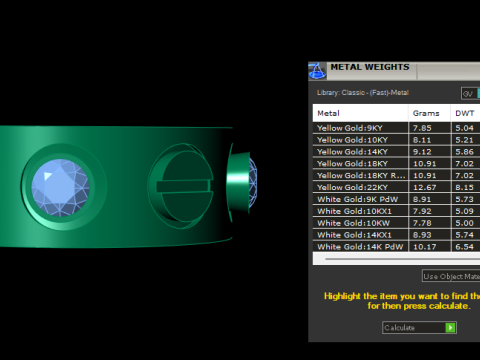Select the side-view bezel gemstone on the ring edge
Viewport: 480px width, 360px height.
click(253, 183)
